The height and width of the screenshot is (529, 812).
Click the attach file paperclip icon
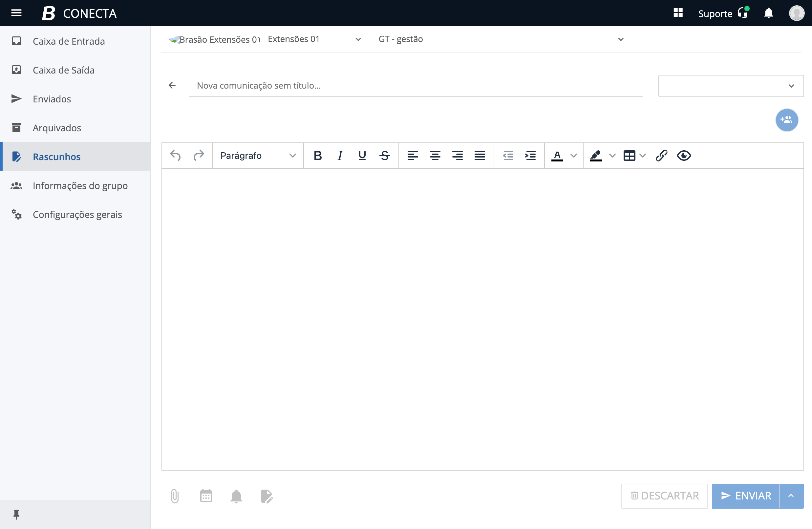point(175,496)
